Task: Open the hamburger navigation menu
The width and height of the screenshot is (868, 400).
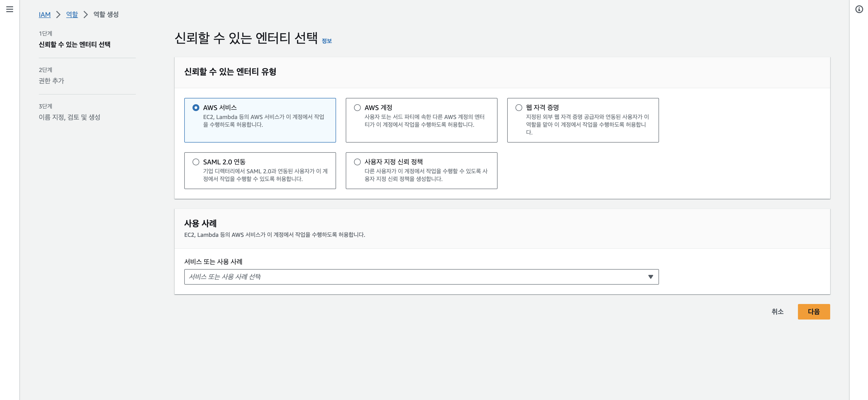Action: [10, 9]
